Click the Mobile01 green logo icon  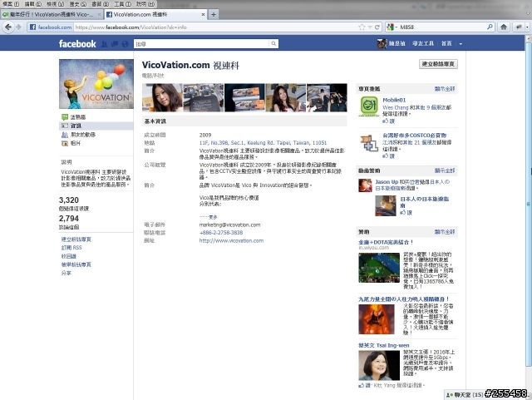369,106
